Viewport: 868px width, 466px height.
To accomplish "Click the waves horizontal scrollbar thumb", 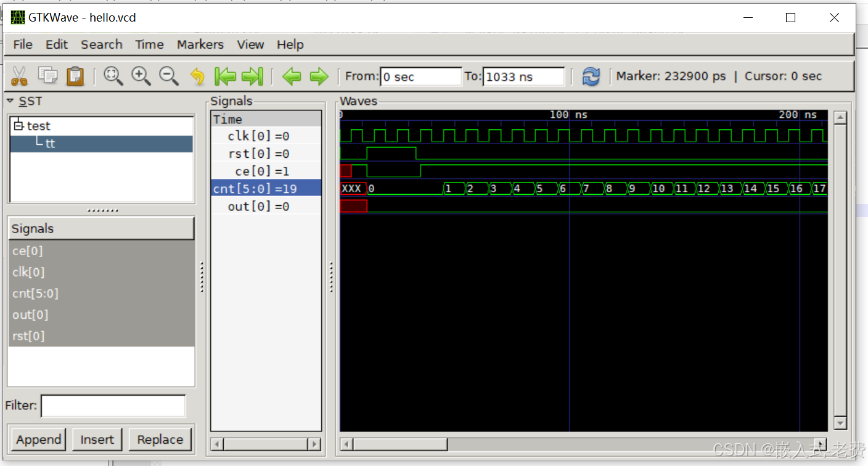I will [x=400, y=444].
